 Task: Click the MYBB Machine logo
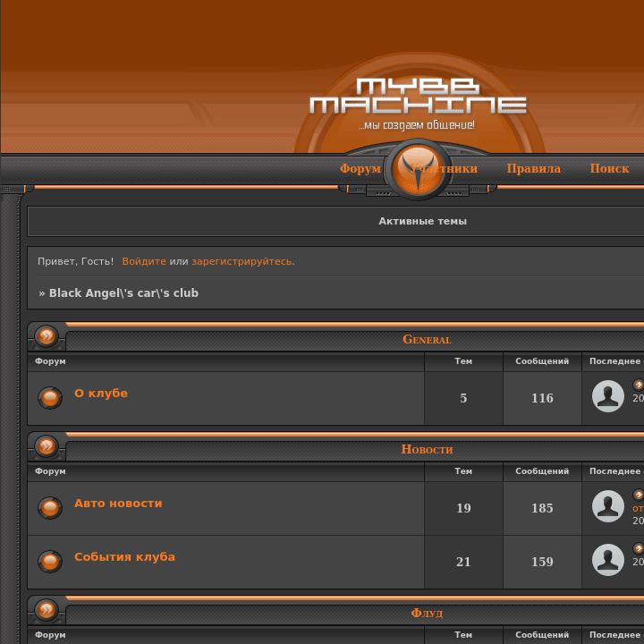click(418, 96)
